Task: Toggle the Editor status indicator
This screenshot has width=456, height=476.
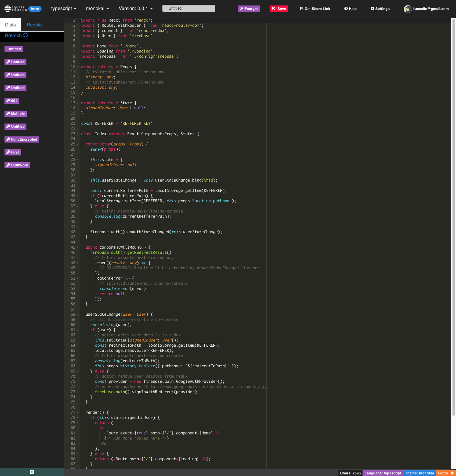Action: tap(445, 473)
